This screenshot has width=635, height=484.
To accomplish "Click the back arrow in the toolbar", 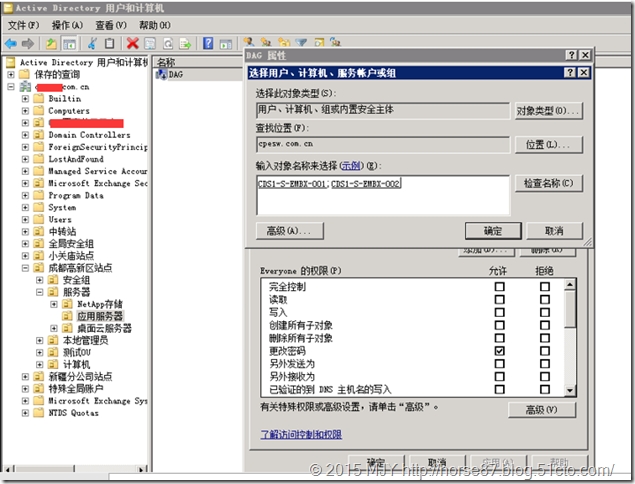I will point(10,44).
